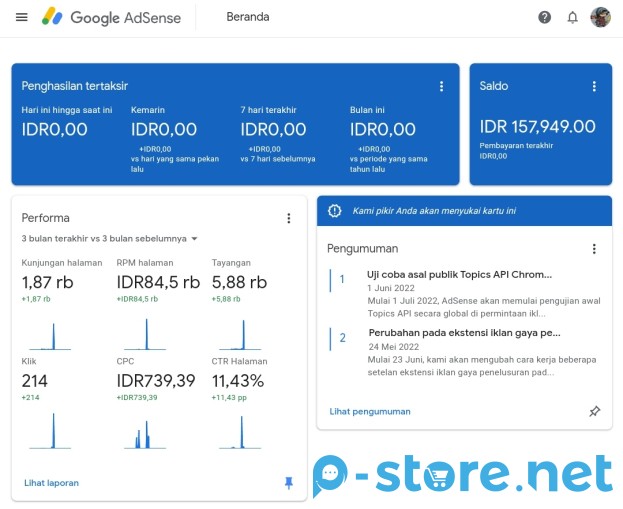Screen dimensions: 623x509
Task: Click the Tayangan sparkline chart
Action: tap(240, 335)
